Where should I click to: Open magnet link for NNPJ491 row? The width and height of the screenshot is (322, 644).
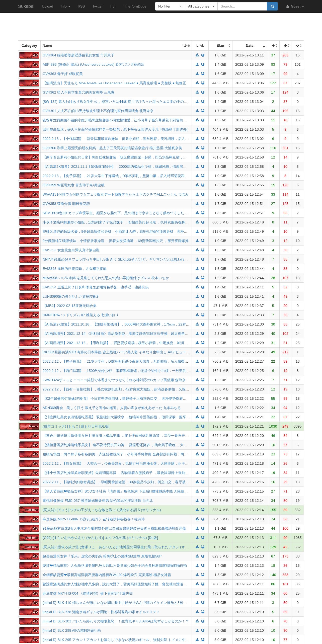point(203,259)
